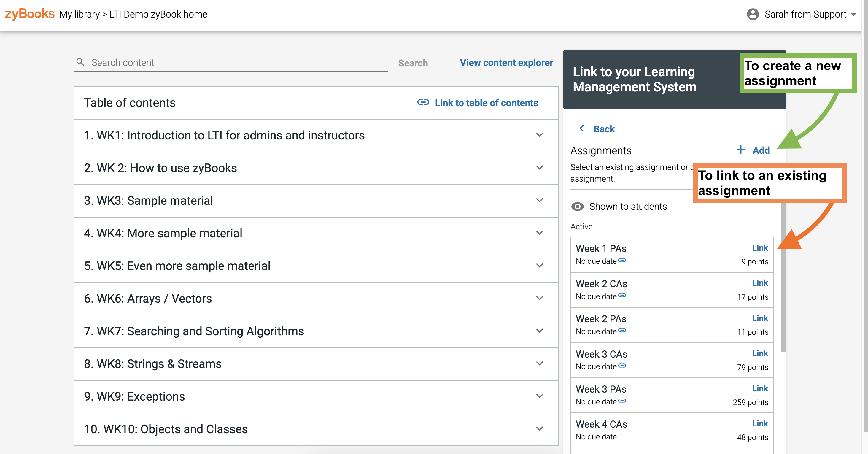868x454 pixels.
Task: Open LTI Demo zyBook home breadcrumb
Action: (x=158, y=14)
